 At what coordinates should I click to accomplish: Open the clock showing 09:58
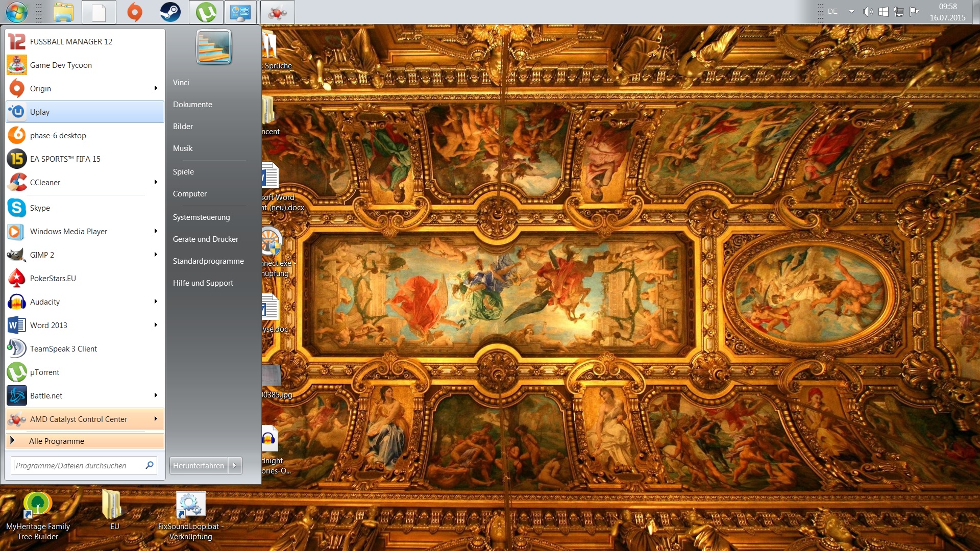point(947,12)
